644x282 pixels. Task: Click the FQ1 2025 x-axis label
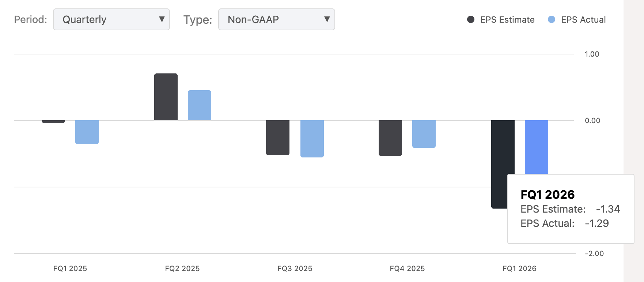[70, 268]
